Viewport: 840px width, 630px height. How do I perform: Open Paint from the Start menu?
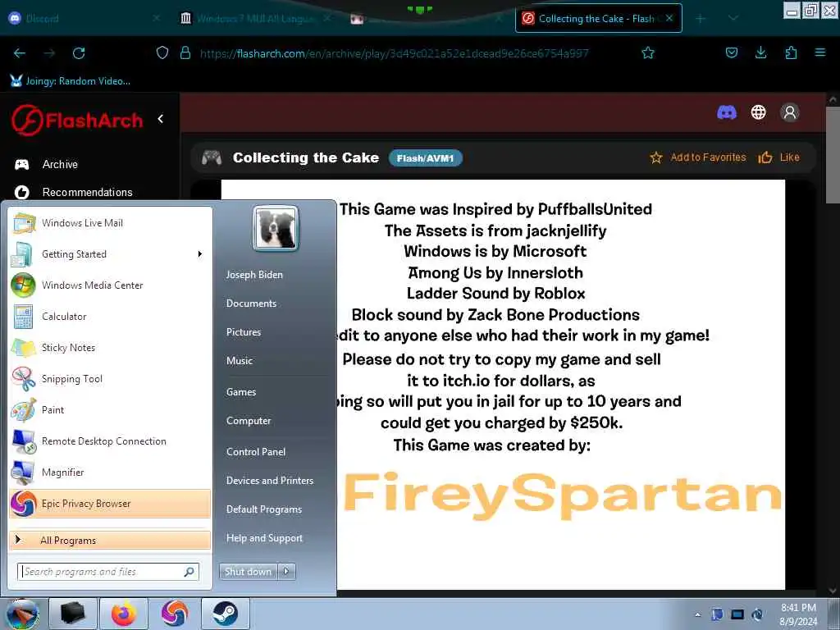pos(110,410)
